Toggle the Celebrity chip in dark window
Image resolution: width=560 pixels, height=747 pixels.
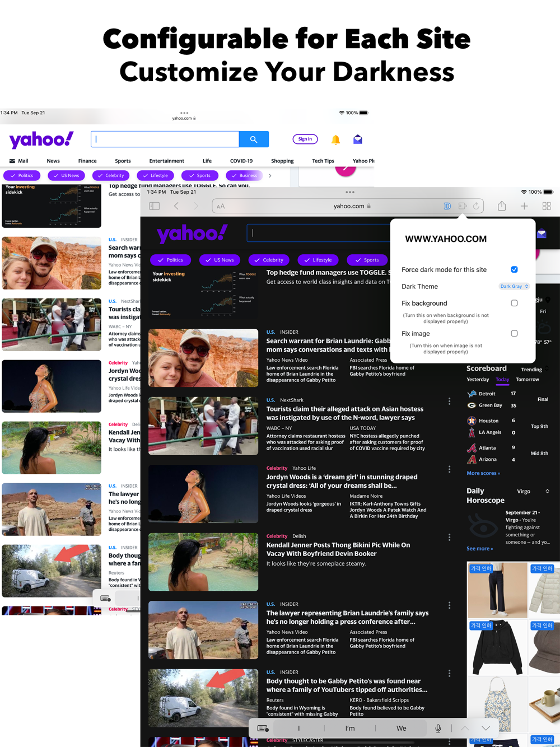tap(268, 260)
